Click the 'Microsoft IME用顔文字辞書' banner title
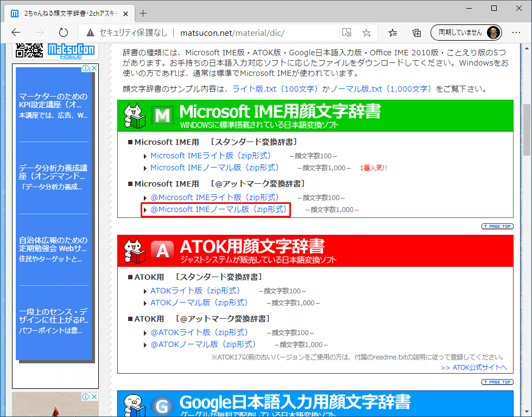This screenshot has height=417, width=532. pos(280,111)
